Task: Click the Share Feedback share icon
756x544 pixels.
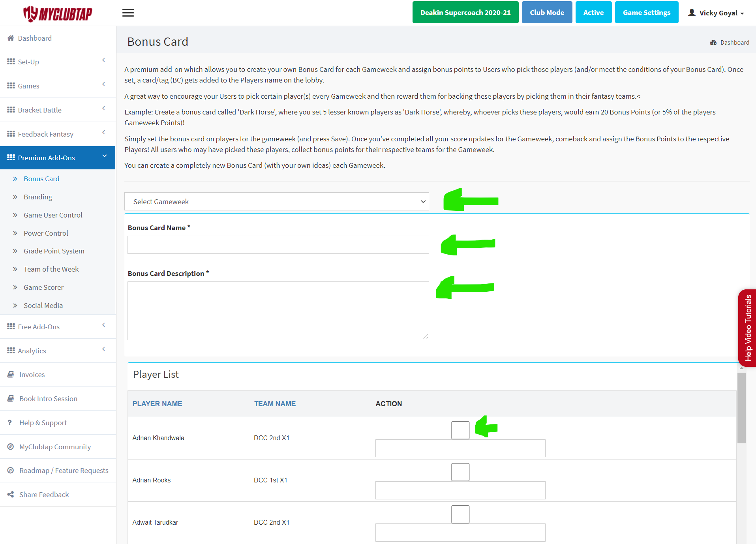Action: tap(11, 494)
